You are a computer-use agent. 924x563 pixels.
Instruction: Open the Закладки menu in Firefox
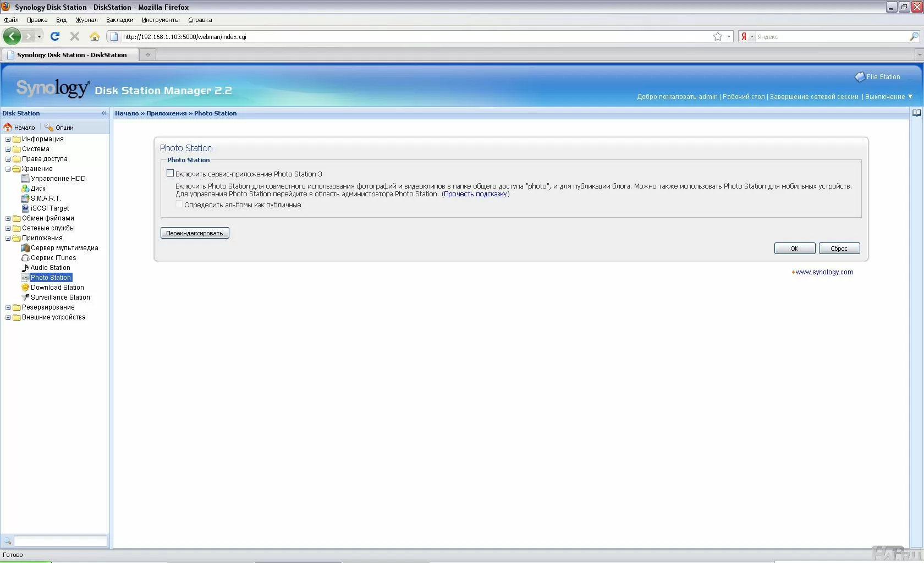[120, 20]
